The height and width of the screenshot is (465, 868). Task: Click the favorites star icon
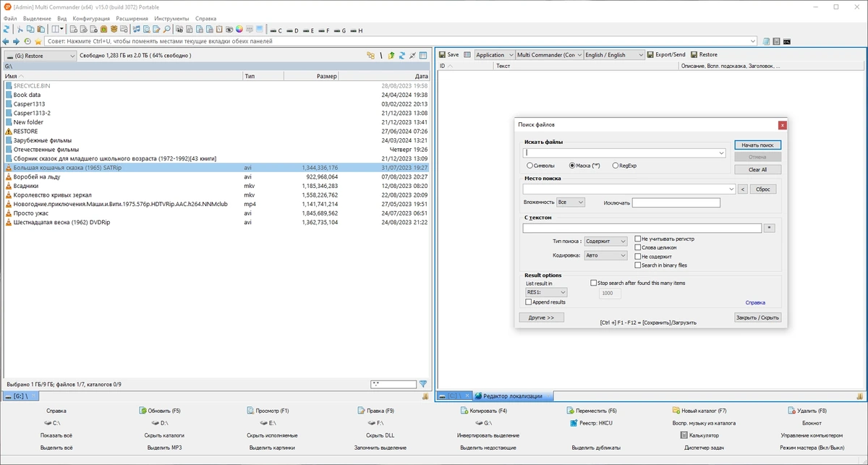(38, 41)
